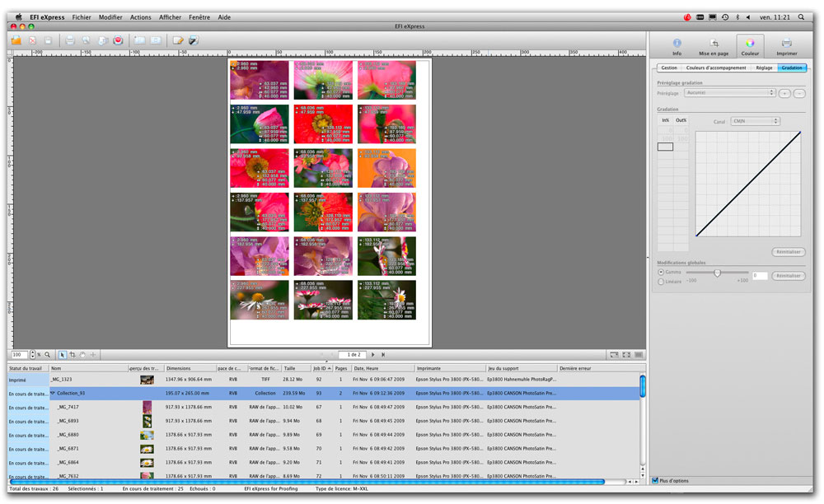Click the minus button to remove a preset
Image resolution: width=824 pixels, height=504 pixels.
tap(799, 93)
